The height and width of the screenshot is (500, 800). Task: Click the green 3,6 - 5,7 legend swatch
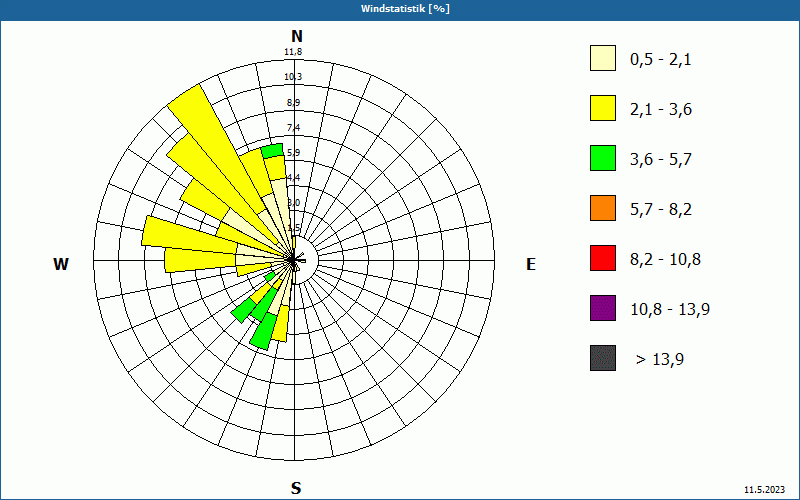point(603,158)
